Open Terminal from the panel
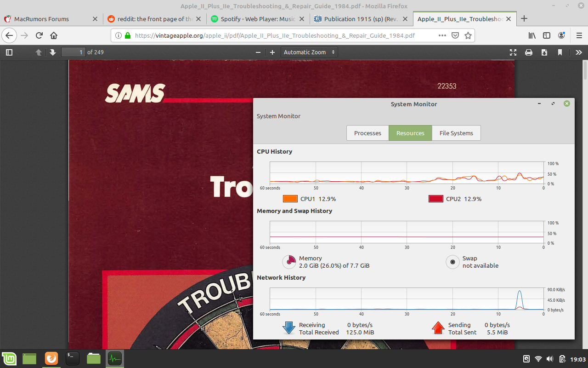This screenshot has width=588, height=368. click(73, 358)
